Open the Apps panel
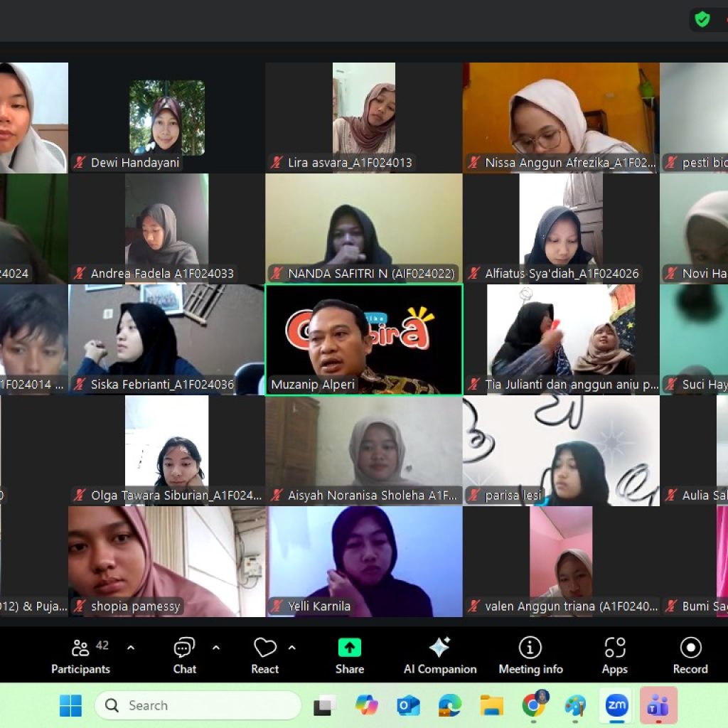Viewport: 728px width, 728px height. 614,655
